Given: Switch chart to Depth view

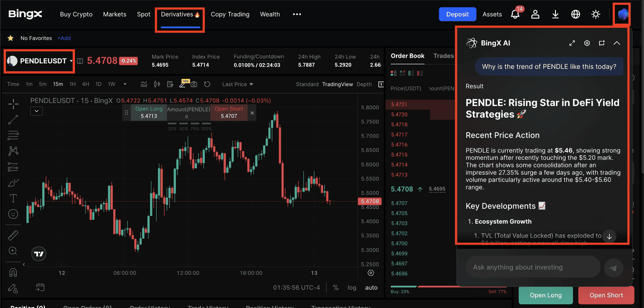Looking at the screenshot, I should click(x=364, y=84).
